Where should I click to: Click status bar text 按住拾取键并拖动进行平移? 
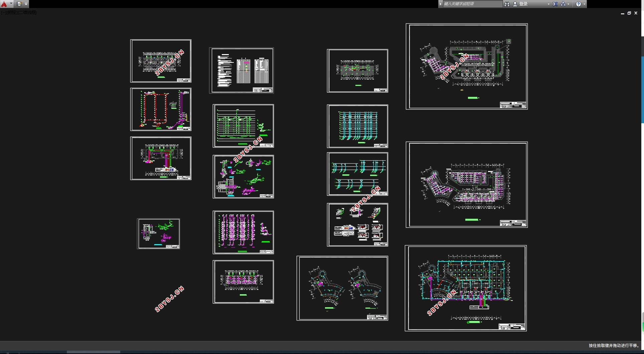[x=614, y=346]
